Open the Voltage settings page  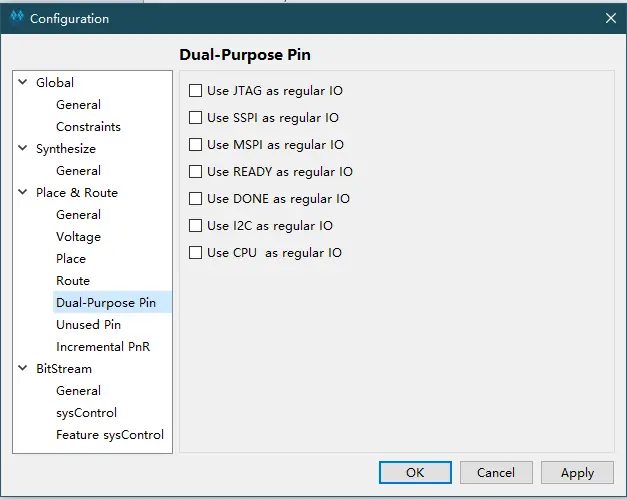click(x=78, y=237)
